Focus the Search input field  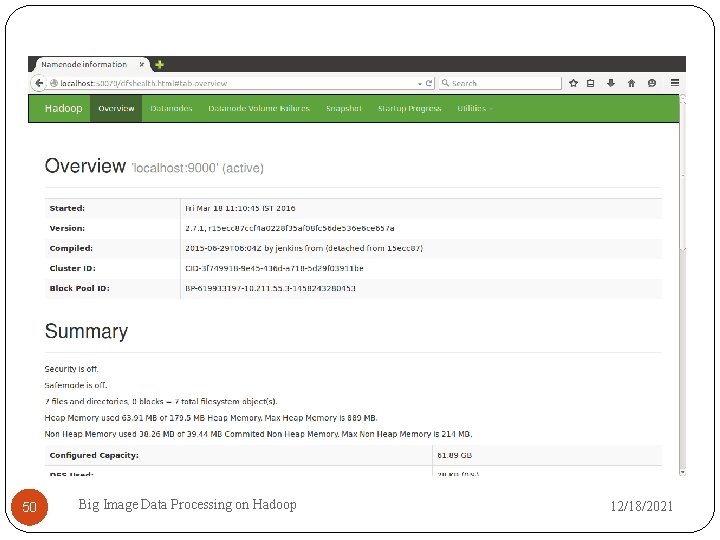tap(500, 83)
